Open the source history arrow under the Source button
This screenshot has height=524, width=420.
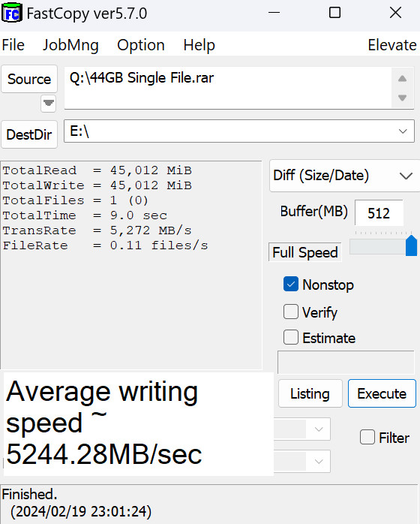[49, 104]
